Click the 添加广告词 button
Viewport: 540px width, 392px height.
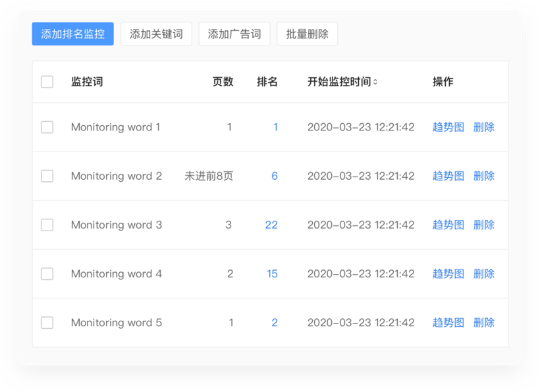pyautogui.click(x=234, y=34)
